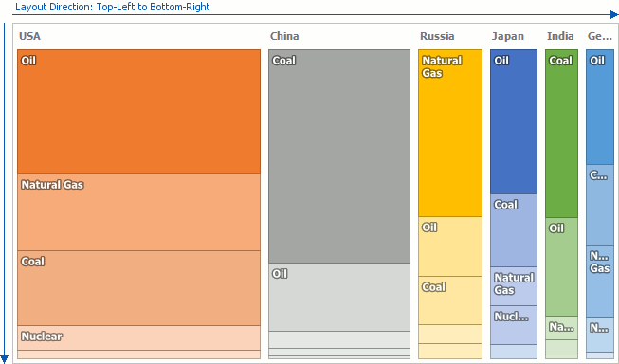
Task: Select Germany's N... Gas tile
Action: (600, 281)
